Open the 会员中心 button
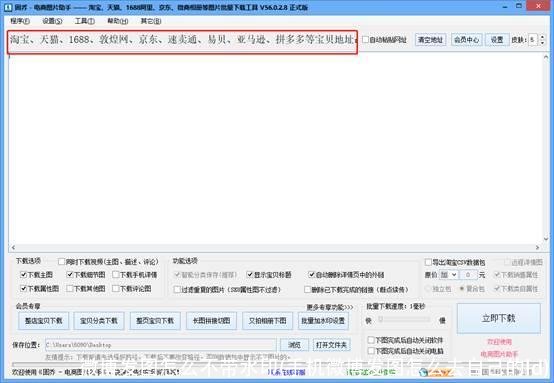The image size is (554, 383). coord(467,40)
